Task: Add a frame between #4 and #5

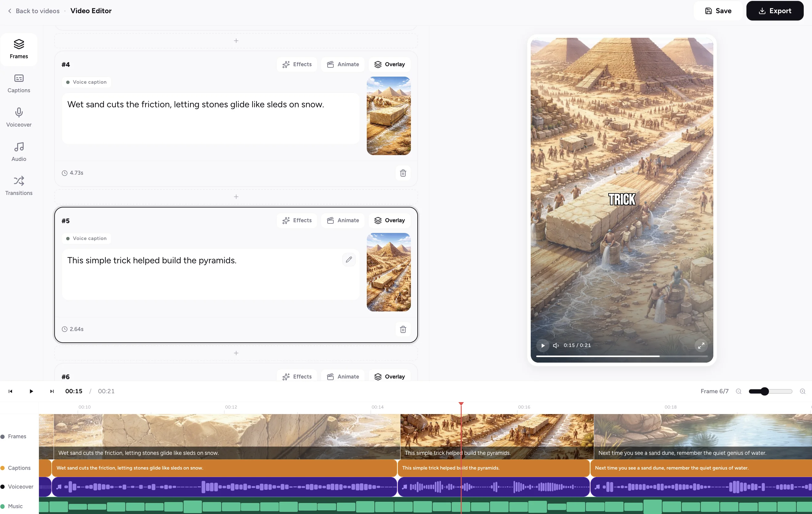Action: 236,197
